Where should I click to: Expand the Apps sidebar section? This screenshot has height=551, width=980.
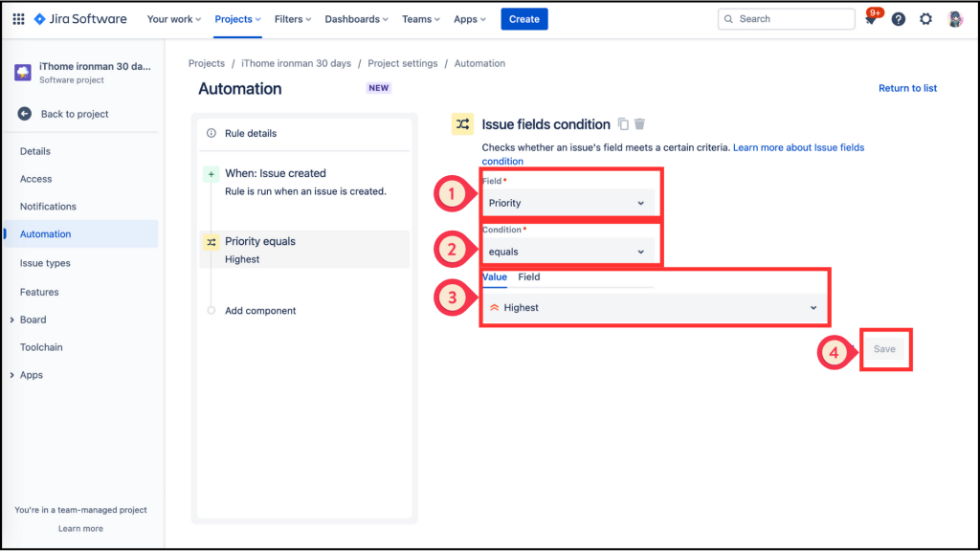pyautogui.click(x=11, y=375)
